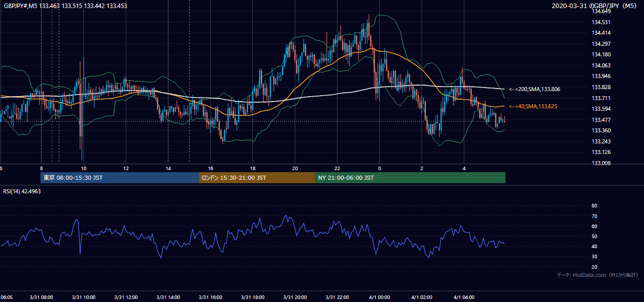
Task: Click price axis value 133.711
Action: click(601, 98)
